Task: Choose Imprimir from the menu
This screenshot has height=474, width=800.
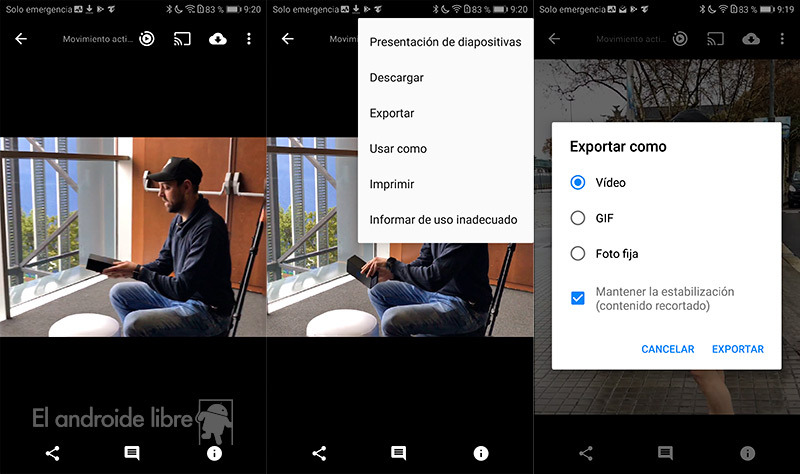Action: (392, 184)
